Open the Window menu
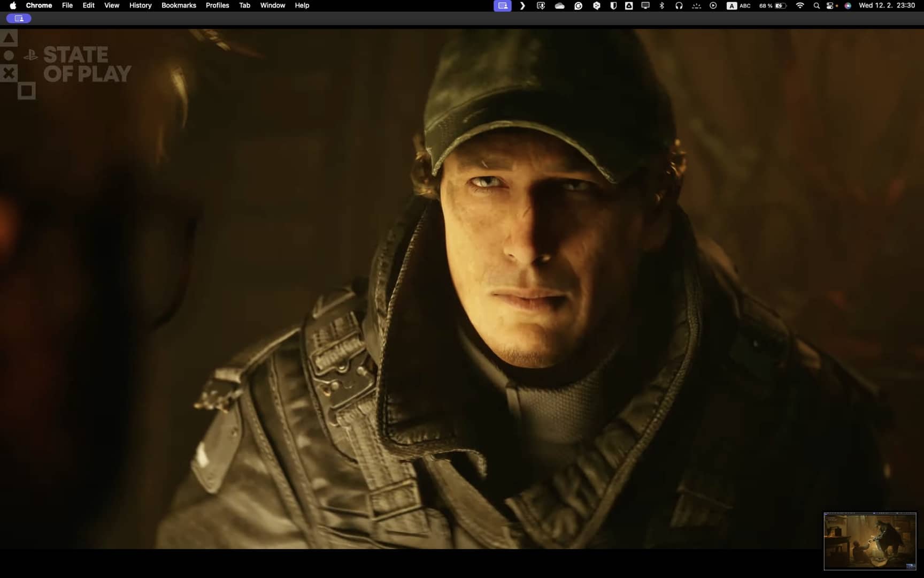 (x=273, y=5)
